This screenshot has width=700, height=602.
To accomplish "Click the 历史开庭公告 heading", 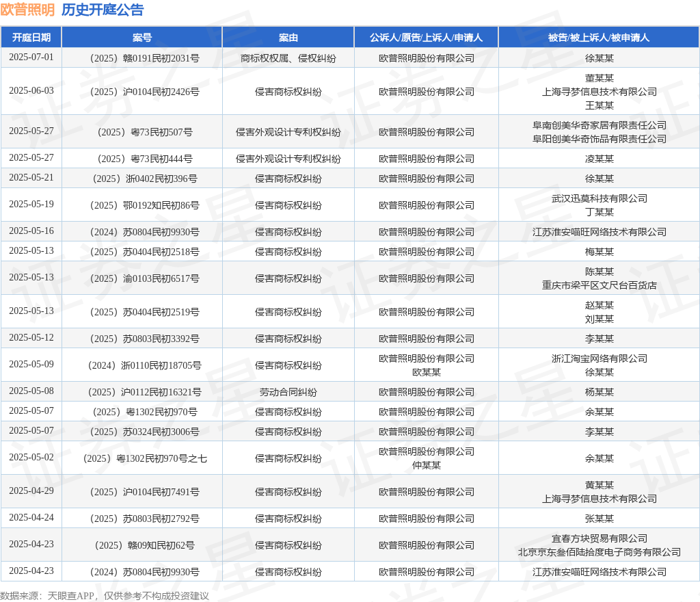I will click(103, 10).
